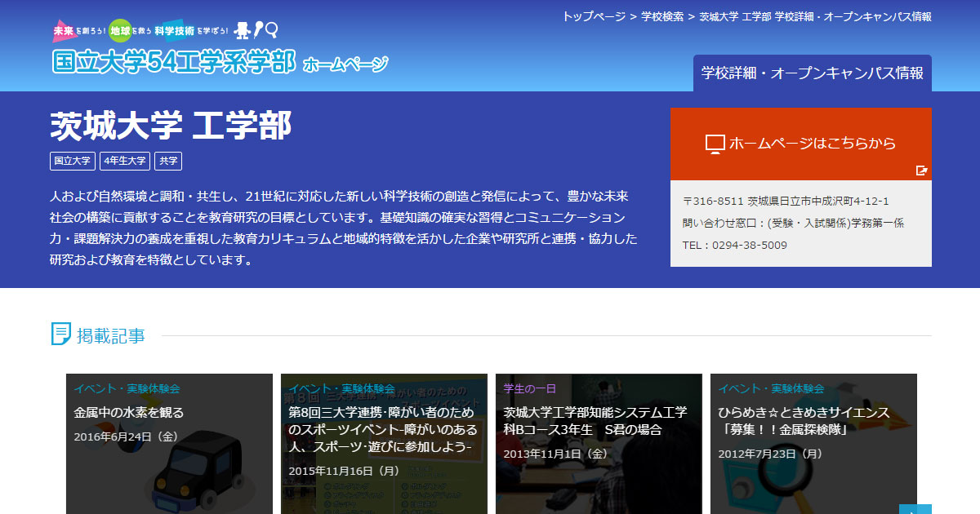Click the robot mascot icon in the header
Screen dimensions: 980x514
pos(242,31)
